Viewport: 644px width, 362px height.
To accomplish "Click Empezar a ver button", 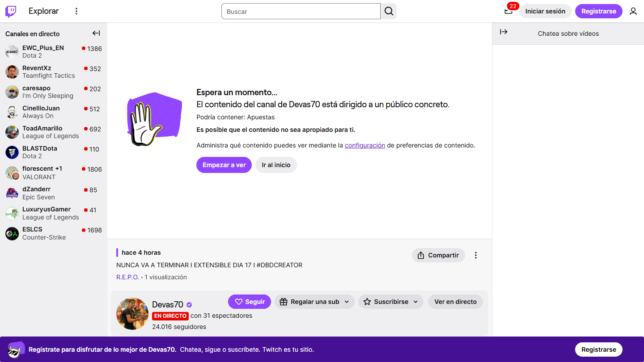I will pos(224,165).
